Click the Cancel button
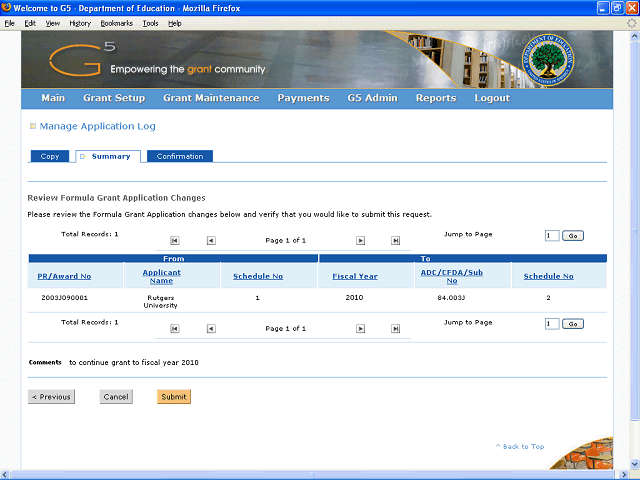The width and height of the screenshot is (640, 480). (x=116, y=397)
